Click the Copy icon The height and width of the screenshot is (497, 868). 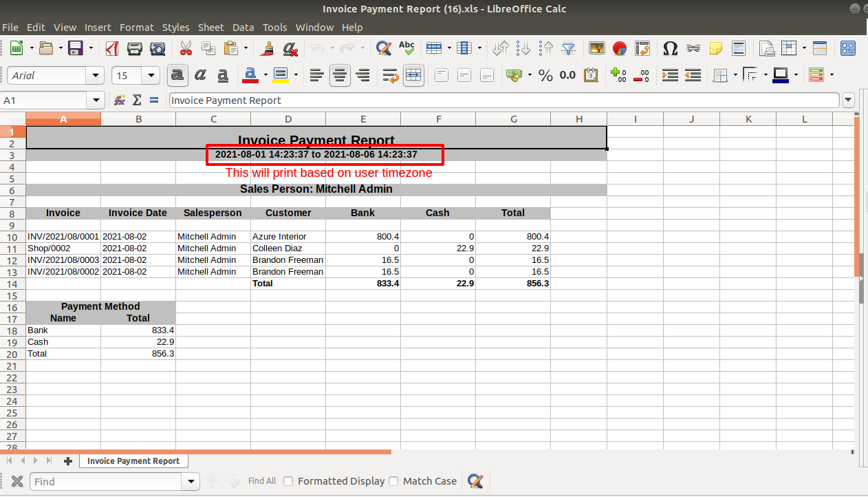pyautogui.click(x=208, y=48)
